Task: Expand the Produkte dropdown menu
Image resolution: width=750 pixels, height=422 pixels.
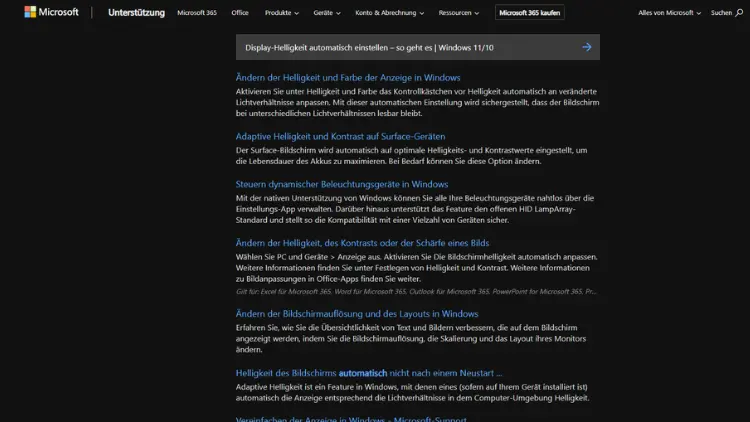Action: (x=282, y=13)
